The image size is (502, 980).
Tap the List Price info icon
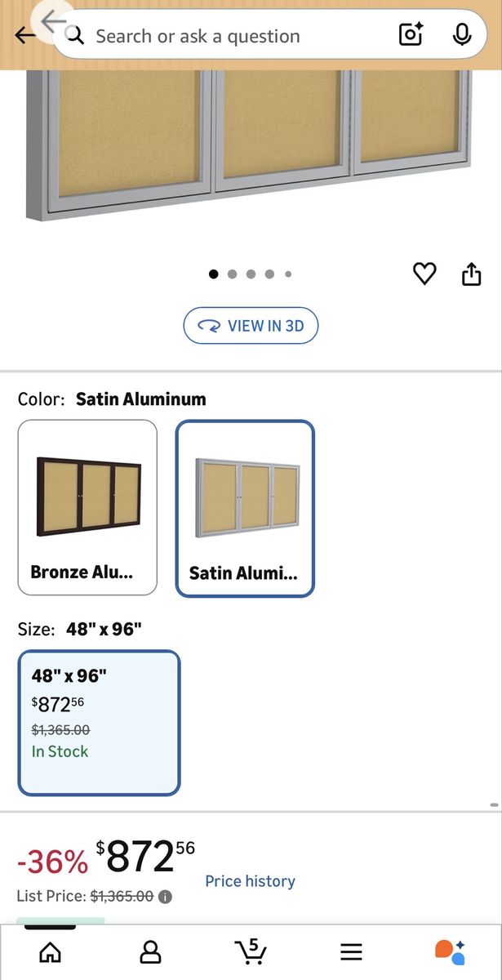tap(165, 897)
